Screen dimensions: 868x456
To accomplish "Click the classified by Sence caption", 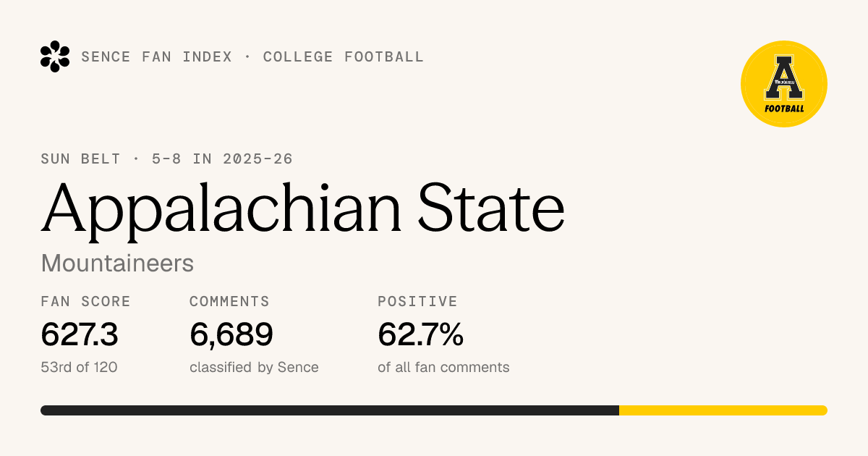I will [254, 367].
